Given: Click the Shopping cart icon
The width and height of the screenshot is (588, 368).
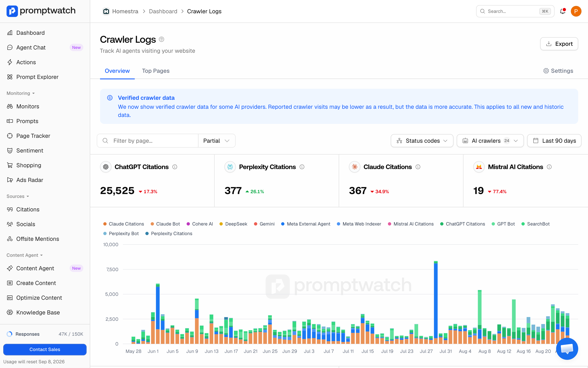Looking at the screenshot, I should (10, 165).
